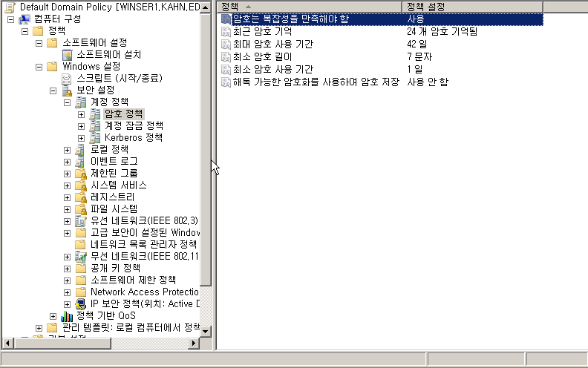The height and width of the screenshot is (368, 588).
Task: Click the 계정 정책 icon
Action: pyautogui.click(x=81, y=102)
